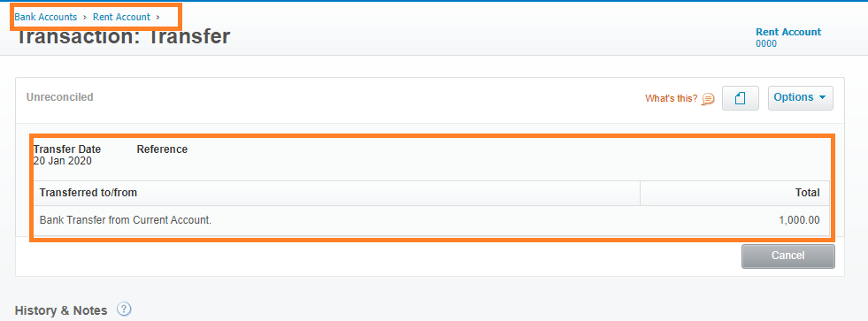Viewport: 868px width, 321px height.
Task: Click the 1,000.00 total amount
Action: pos(799,220)
